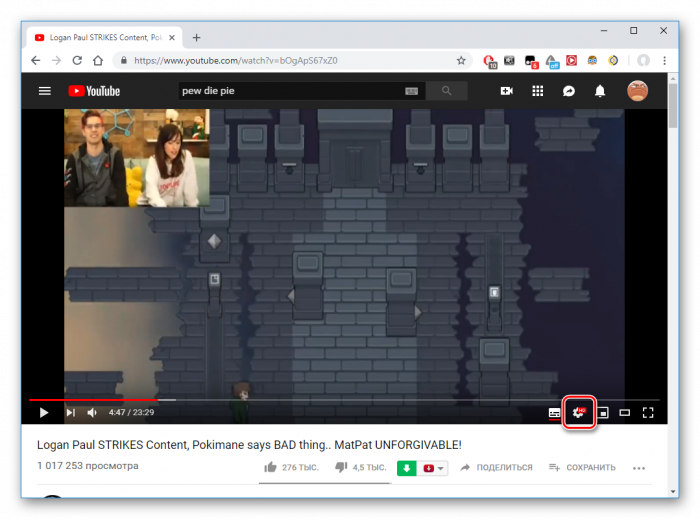Screen dimensions: 700x519
Task: Open the YouTube hamburger guide menu
Action: click(x=44, y=91)
